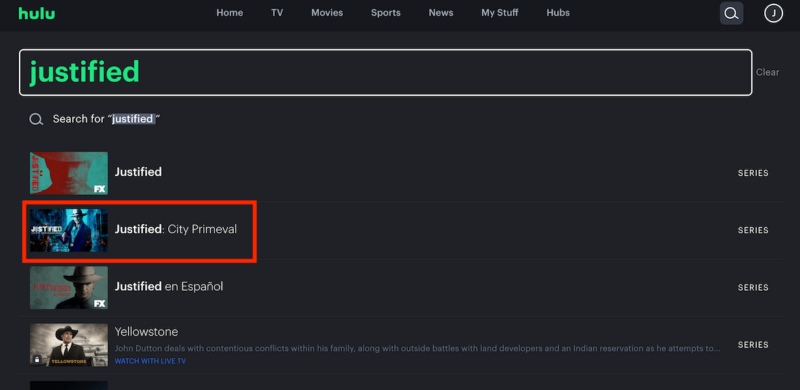Open Justified en Español thumbnail

click(x=69, y=287)
